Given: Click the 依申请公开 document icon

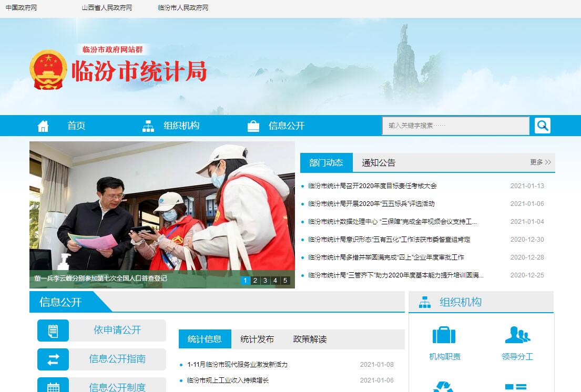Looking at the screenshot, I should [x=53, y=331].
